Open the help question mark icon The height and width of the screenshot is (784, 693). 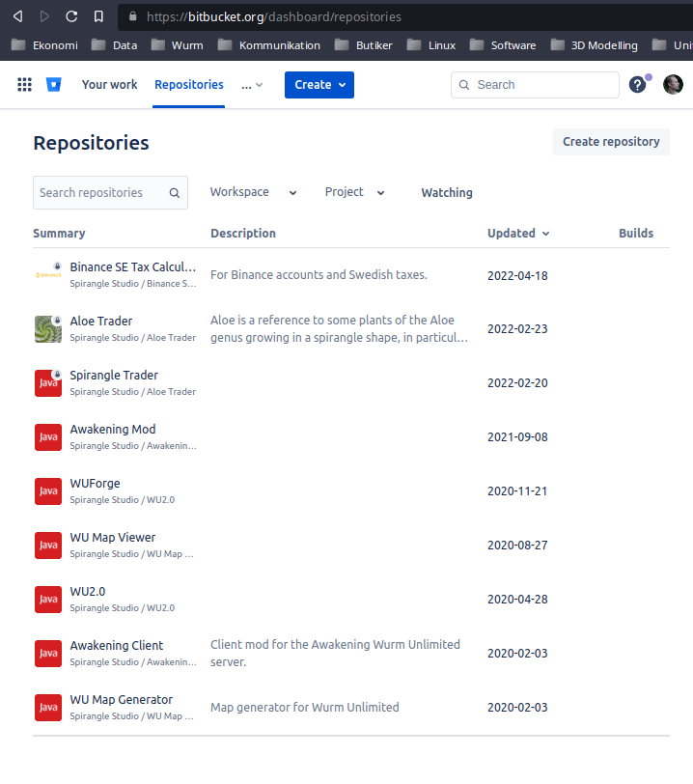coord(637,85)
